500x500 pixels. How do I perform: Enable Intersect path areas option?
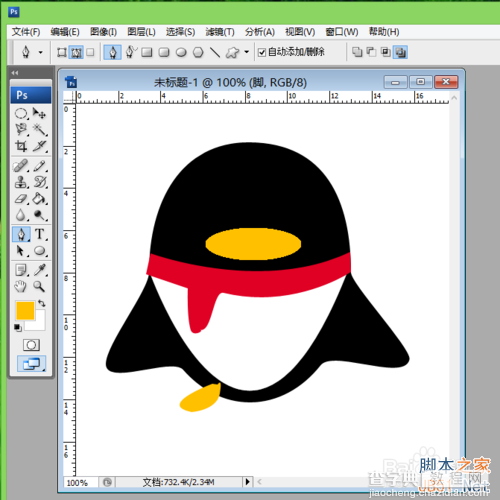[386, 52]
